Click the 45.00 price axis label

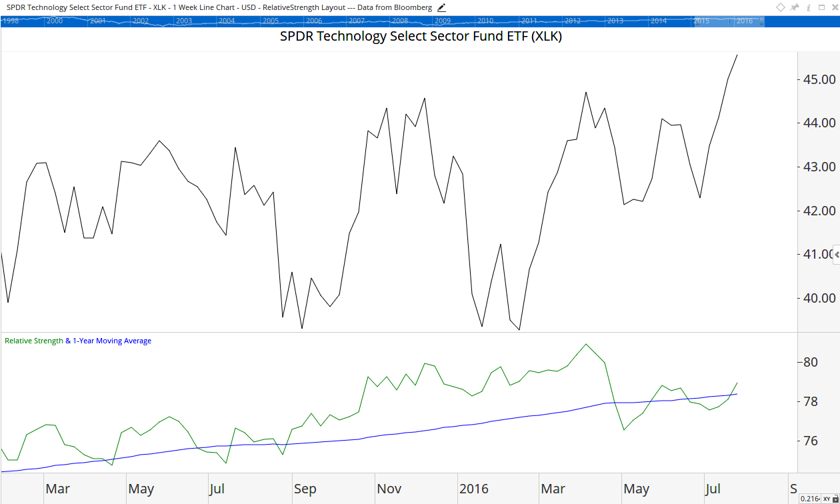[819, 79]
